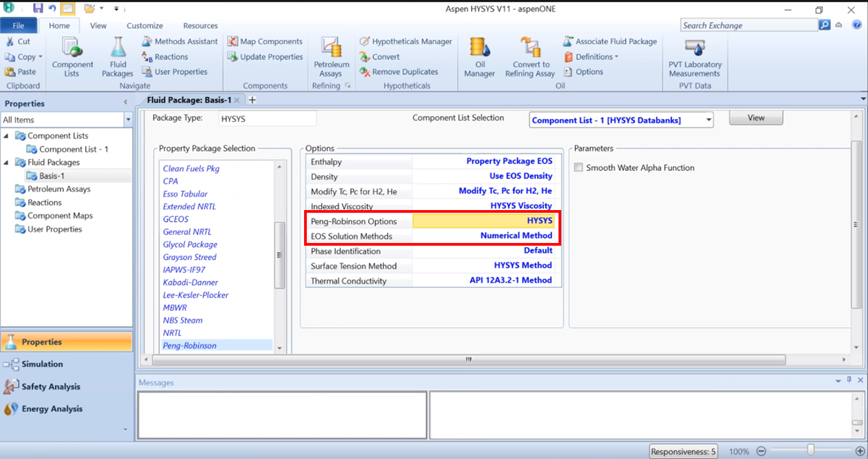This screenshot has height=459, width=868.
Task: Click the property package list scrollbar
Action: coord(280,255)
